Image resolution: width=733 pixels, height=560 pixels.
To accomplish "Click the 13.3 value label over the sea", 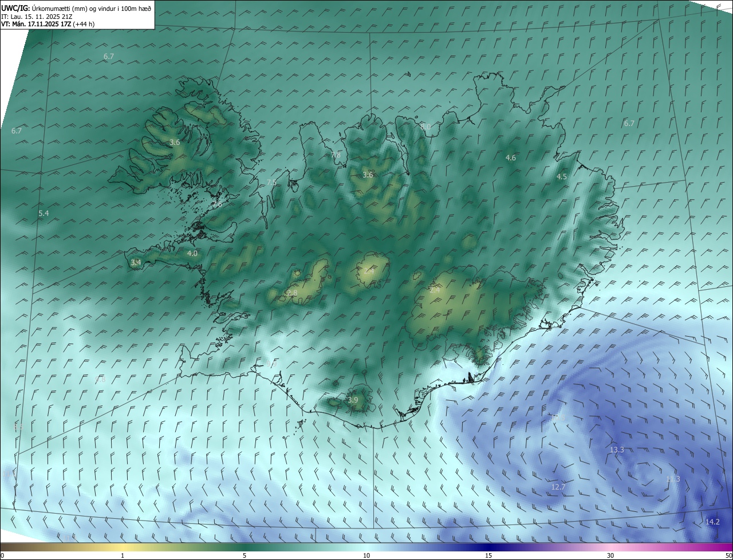I will pyautogui.click(x=617, y=450).
